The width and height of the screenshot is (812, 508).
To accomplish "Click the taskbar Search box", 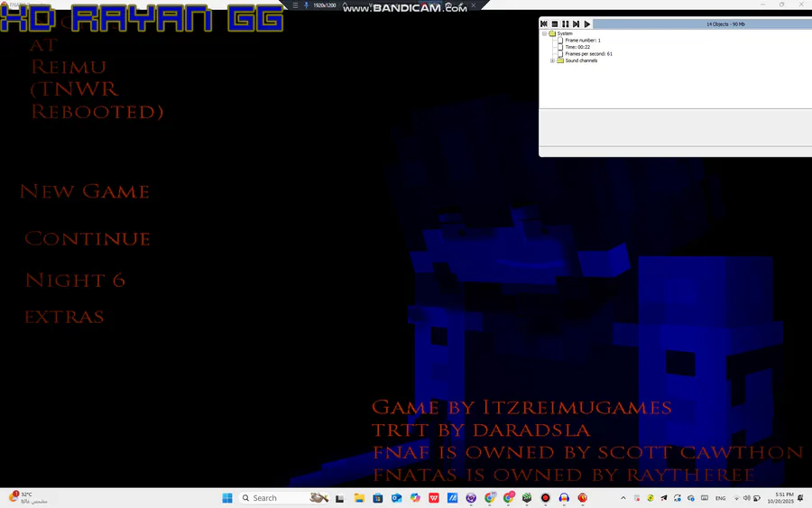I will [x=284, y=498].
